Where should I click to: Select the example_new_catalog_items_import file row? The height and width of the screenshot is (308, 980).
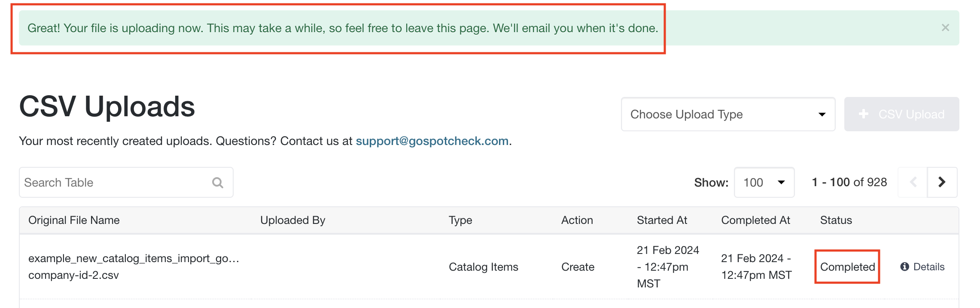tap(489, 267)
